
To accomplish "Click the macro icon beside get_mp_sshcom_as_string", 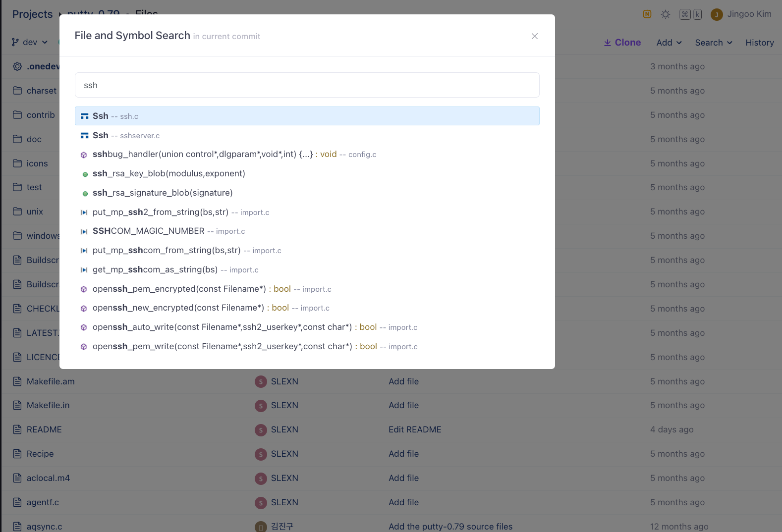I will (84, 270).
